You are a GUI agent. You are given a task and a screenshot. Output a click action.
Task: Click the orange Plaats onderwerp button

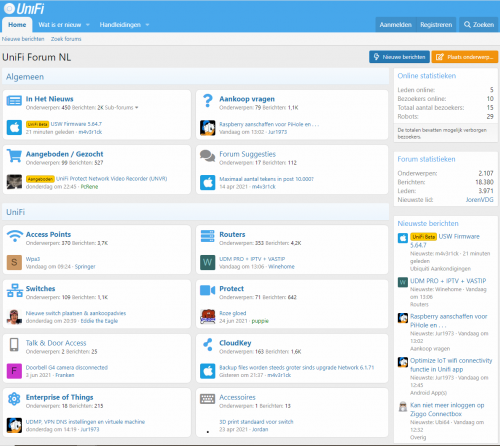465,57
